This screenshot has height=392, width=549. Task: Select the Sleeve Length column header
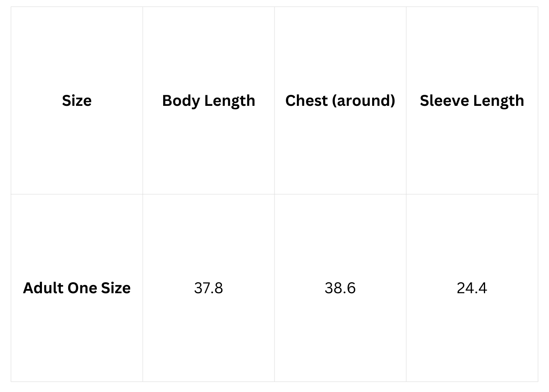[x=472, y=101]
